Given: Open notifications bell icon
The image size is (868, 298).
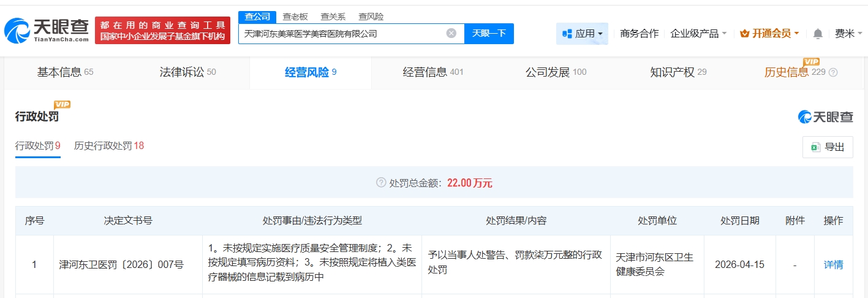Looking at the screenshot, I should coord(818,33).
